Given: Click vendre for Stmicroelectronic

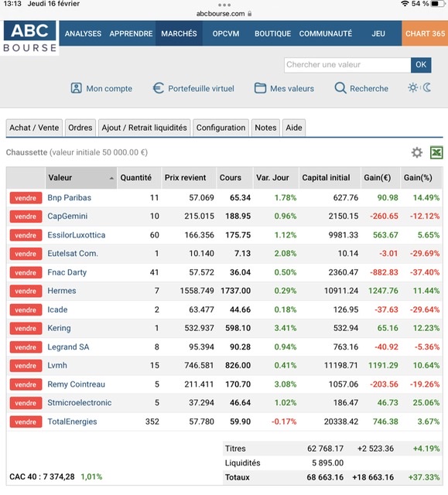Looking at the screenshot, I should pos(26,403).
